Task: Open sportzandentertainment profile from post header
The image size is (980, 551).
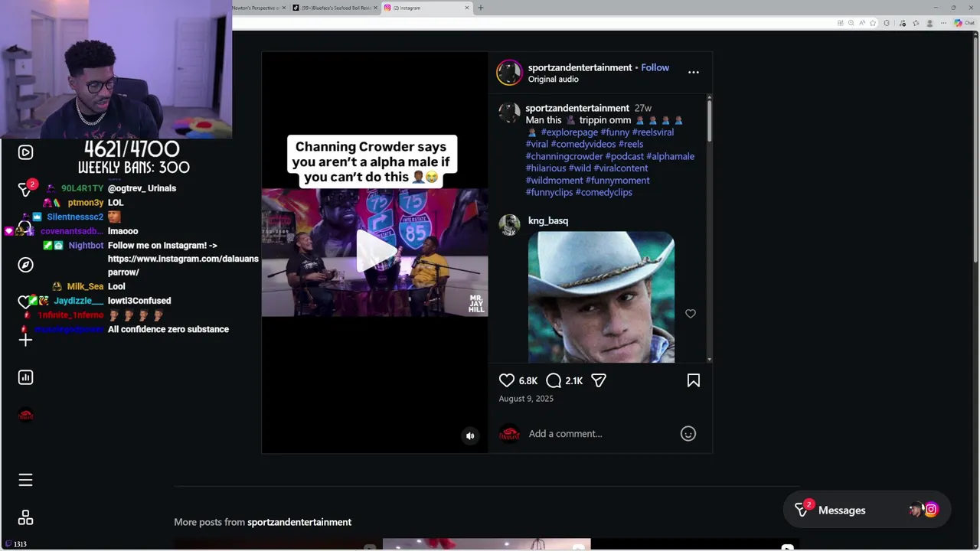Action: [580, 67]
